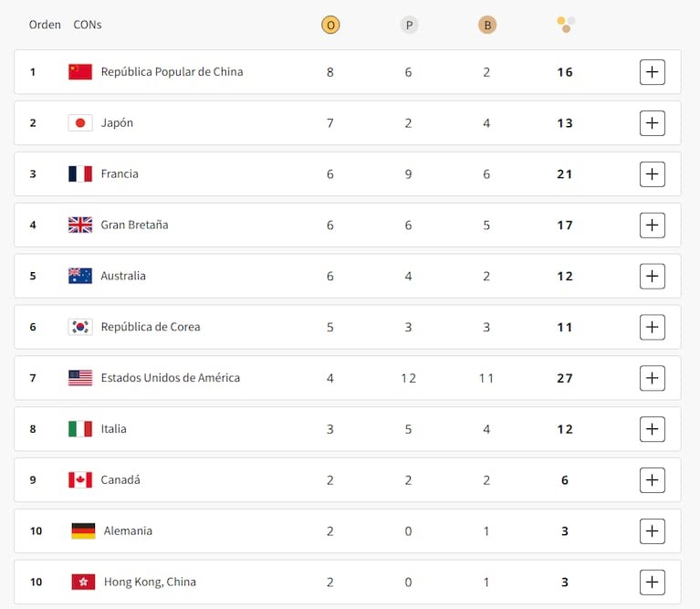
Task: Click the silver medal column icon
Action: 409,25
